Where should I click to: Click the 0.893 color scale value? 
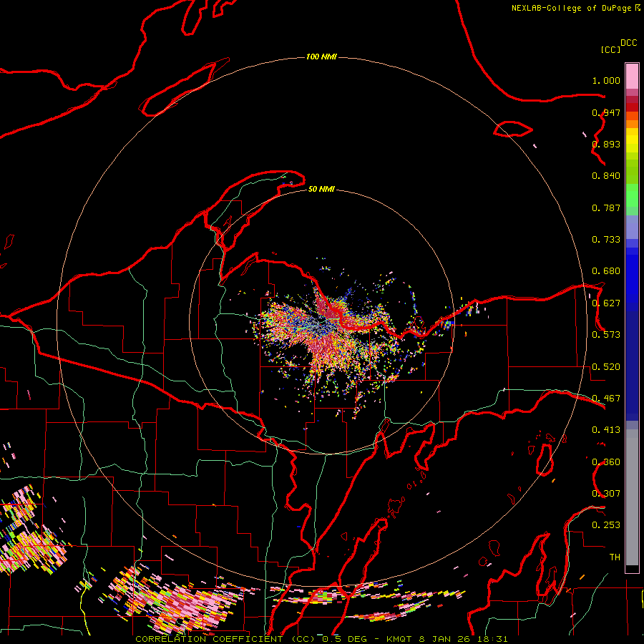click(x=606, y=144)
